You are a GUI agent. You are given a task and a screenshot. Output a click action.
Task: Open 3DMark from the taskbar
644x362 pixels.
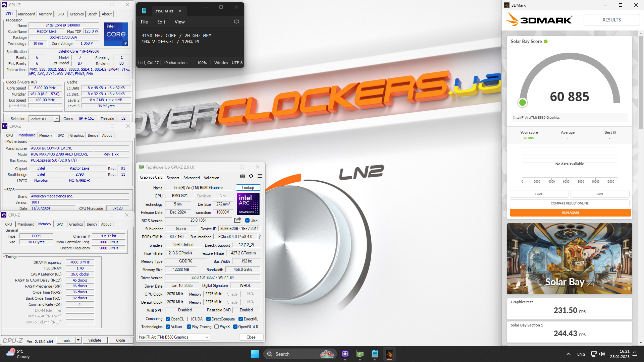(389, 354)
